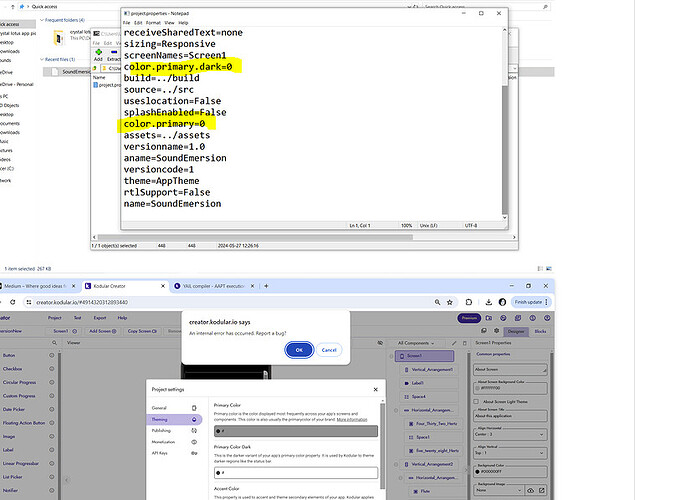Show info for the List Picker component
Viewport: 679px width, 500px height.
coord(52,477)
